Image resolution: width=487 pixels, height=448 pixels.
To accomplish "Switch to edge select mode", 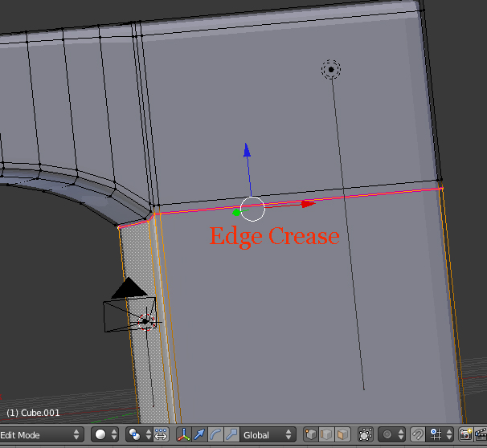I will coord(326,434).
